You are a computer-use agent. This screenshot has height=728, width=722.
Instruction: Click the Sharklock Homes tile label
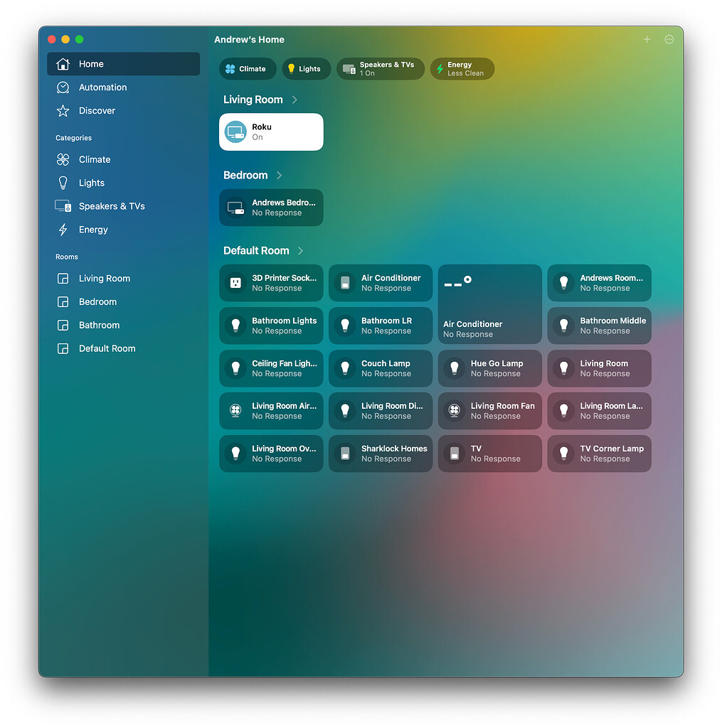click(x=394, y=449)
